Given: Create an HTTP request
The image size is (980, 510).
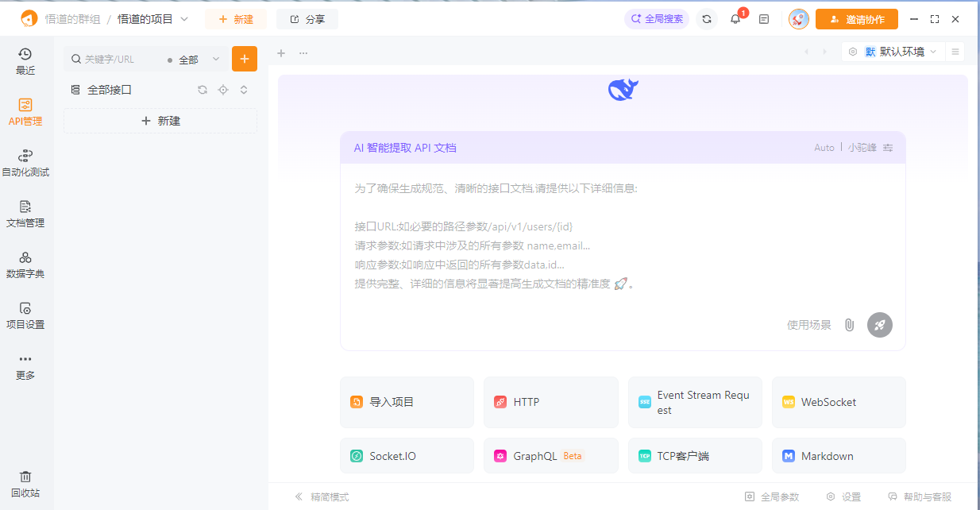Looking at the screenshot, I should pyautogui.click(x=551, y=402).
